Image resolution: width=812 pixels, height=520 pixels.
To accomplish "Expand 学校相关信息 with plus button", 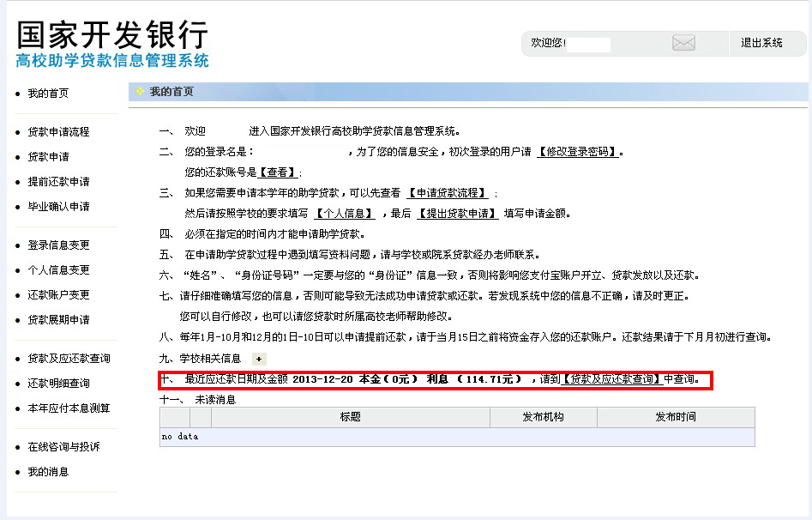I will 259,359.
